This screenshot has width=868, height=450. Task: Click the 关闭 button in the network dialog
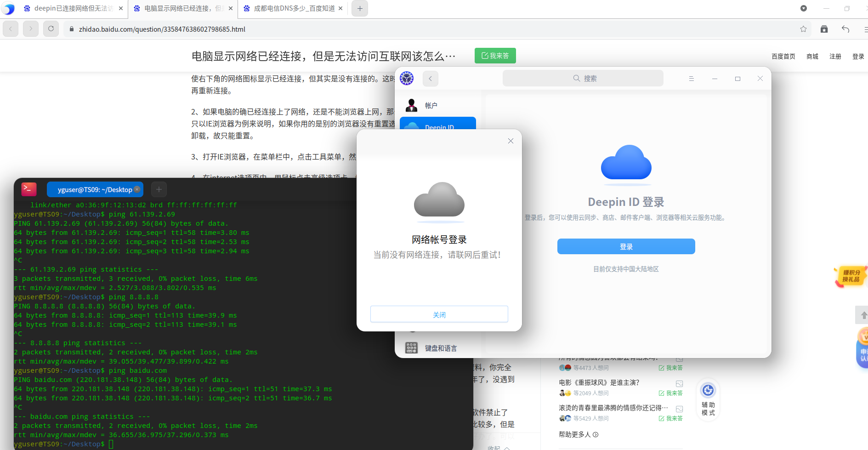(439, 314)
